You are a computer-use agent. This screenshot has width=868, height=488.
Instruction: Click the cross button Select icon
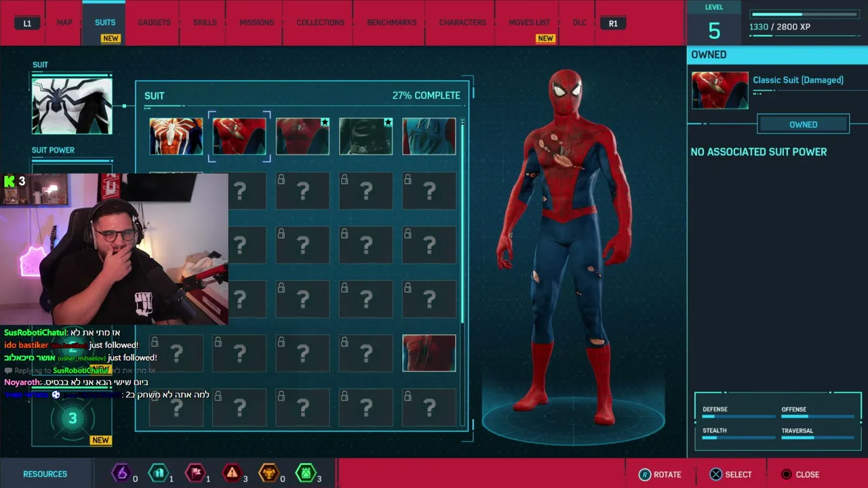(x=716, y=474)
